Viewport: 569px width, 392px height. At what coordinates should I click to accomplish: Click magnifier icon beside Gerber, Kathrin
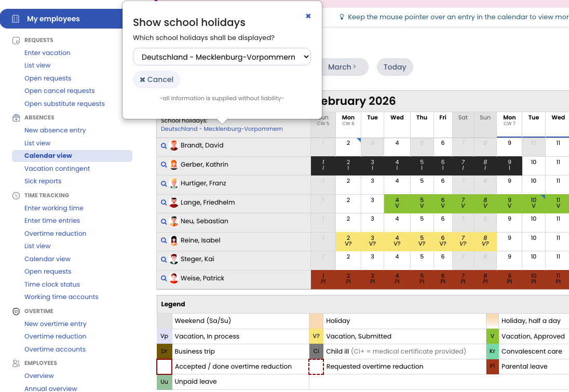[164, 165]
